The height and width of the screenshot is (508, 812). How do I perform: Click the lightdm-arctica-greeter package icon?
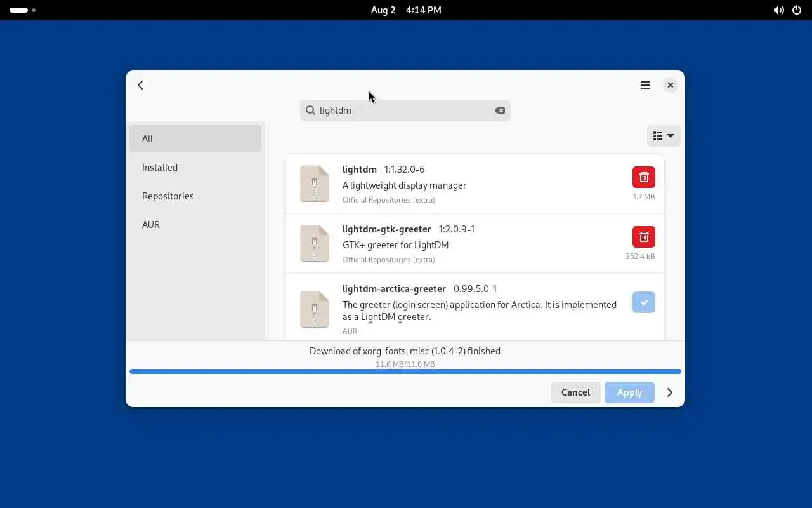[x=315, y=309]
